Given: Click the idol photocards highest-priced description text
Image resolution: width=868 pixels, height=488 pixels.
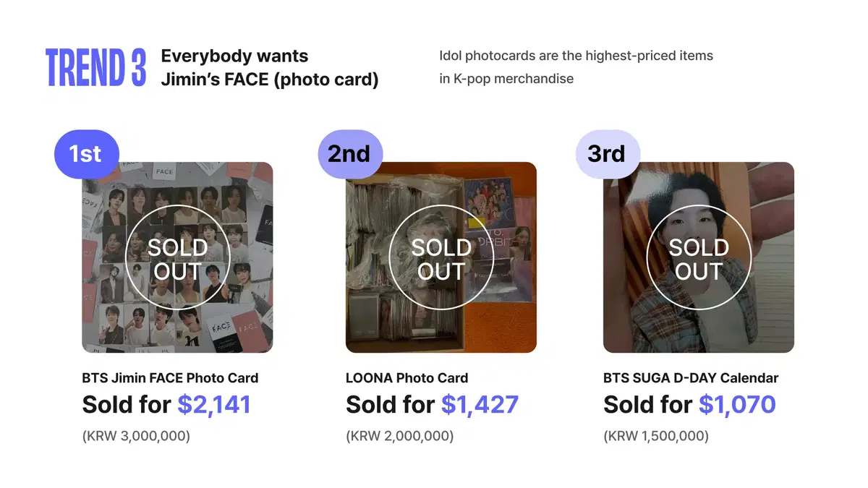Looking at the screenshot, I should tap(576, 67).
